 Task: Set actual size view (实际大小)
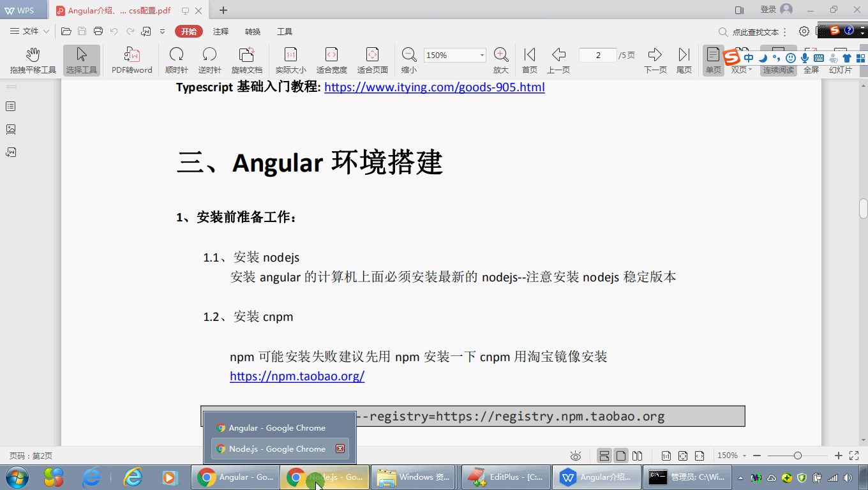pos(291,61)
